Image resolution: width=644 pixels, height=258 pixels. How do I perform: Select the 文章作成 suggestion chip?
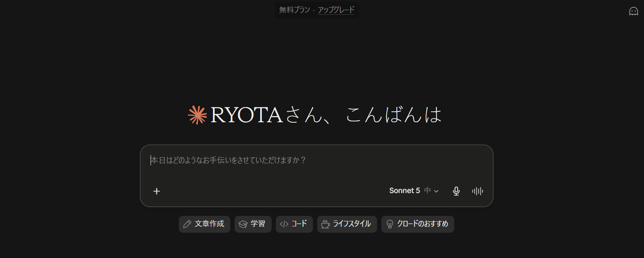pos(205,224)
